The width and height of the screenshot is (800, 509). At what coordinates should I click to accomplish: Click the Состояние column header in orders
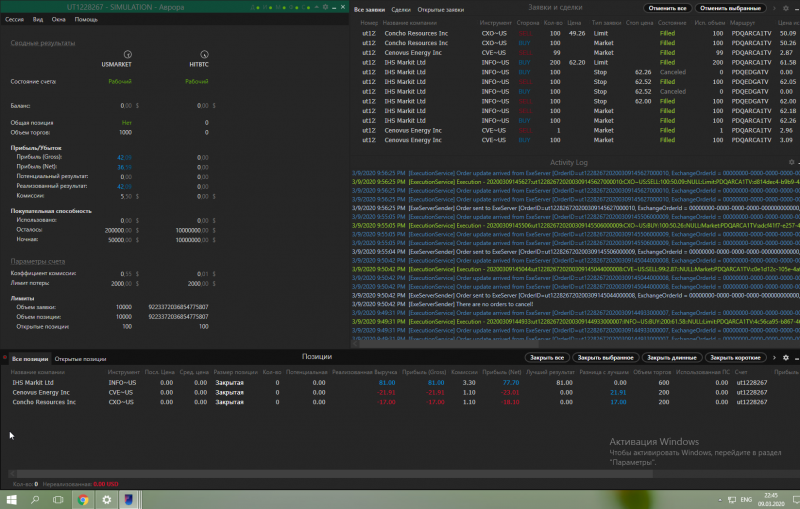coord(671,23)
